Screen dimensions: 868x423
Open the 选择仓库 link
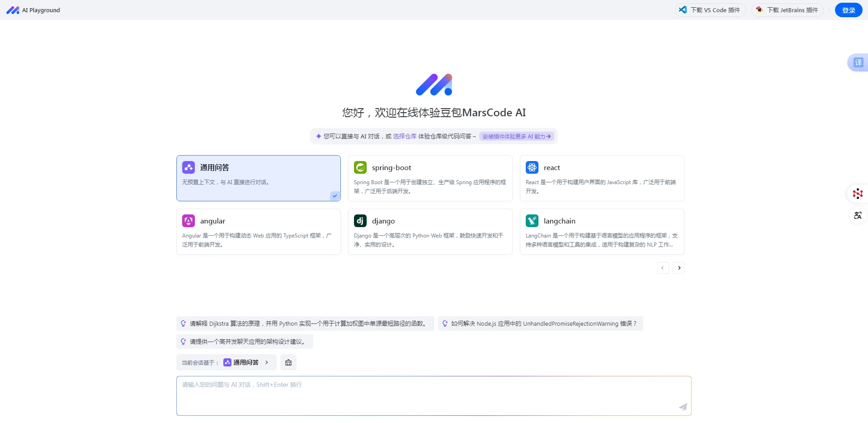pyautogui.click(x=404, y=136)
